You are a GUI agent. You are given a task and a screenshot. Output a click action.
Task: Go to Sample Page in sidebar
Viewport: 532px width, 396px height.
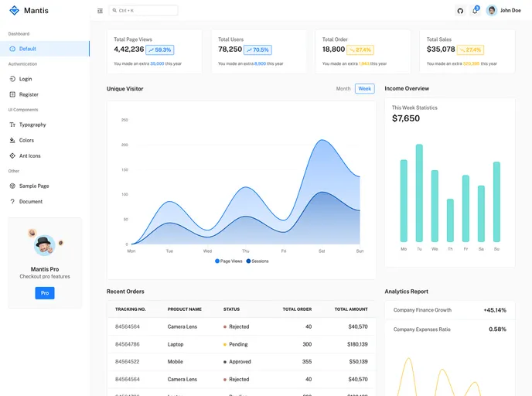pos(34,186)
